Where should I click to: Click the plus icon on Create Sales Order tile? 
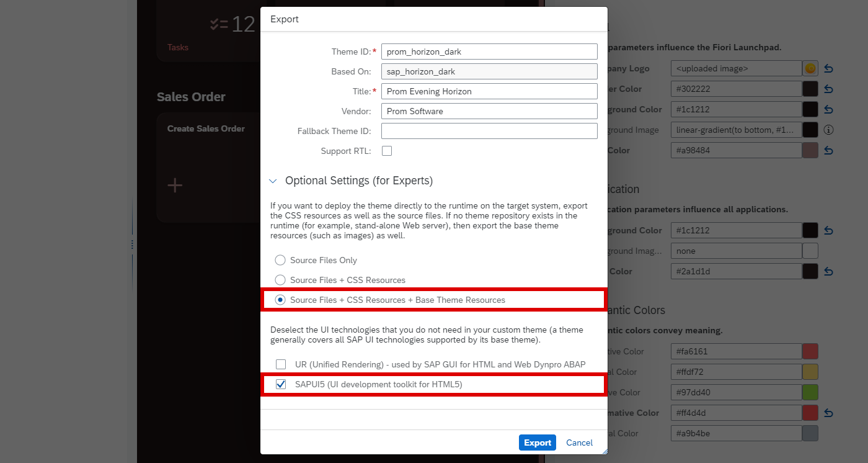[x=175, y=185]
